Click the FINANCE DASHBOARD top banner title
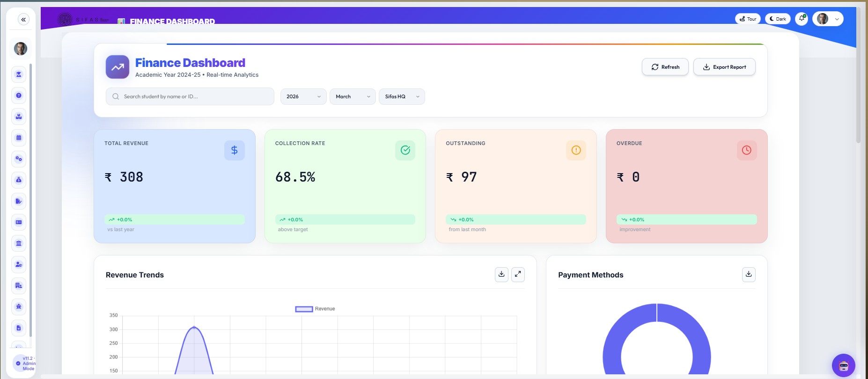This screenshot has width=868, height=379. [x=172, y=21]
